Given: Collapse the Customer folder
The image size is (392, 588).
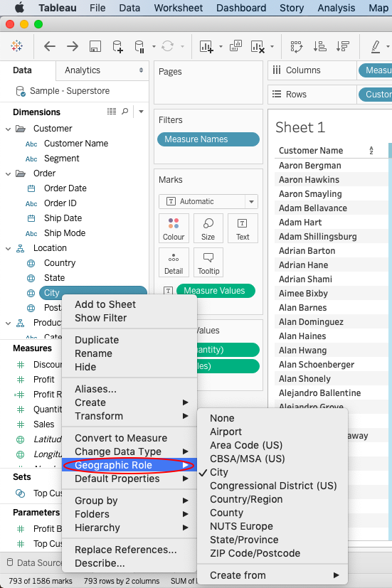Looking at the screenshot, I should (9, 129).
